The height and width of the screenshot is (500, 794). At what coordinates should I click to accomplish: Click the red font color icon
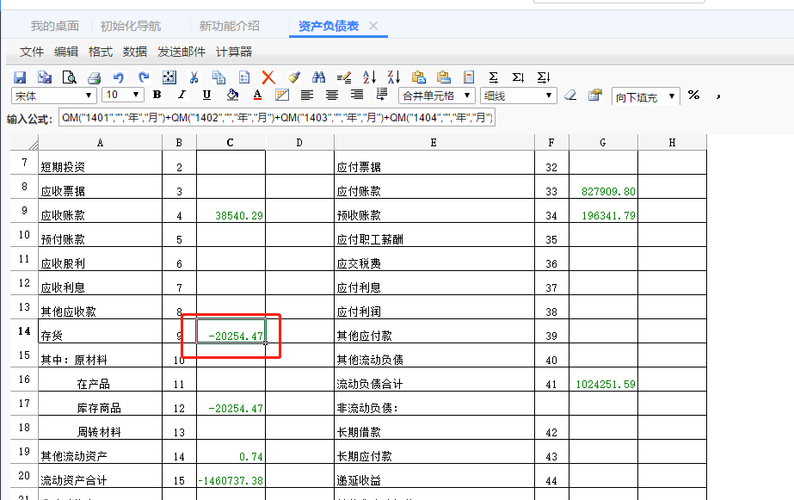click(x=257, y=96)
